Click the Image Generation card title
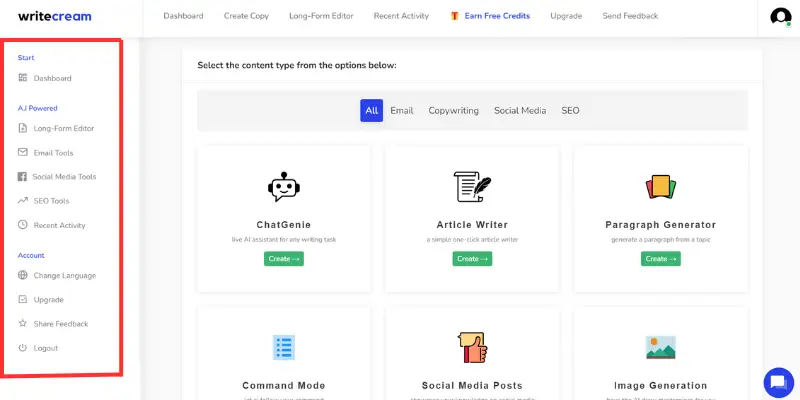This screenshot has width=800, height=400. click(661, 385)
